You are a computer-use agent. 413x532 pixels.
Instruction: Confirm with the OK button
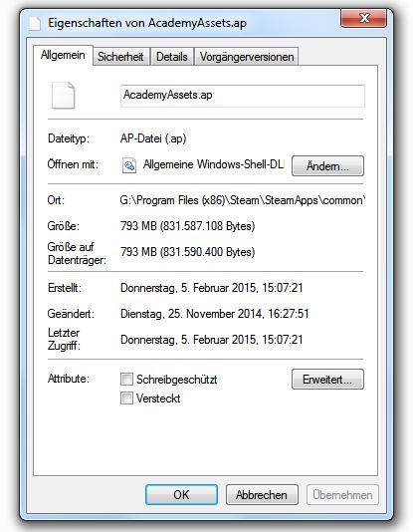coord(181,495)
